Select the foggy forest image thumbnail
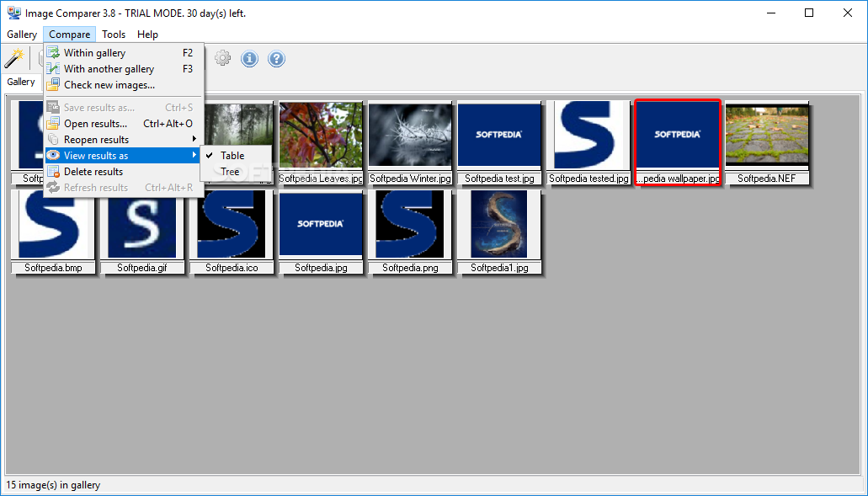The height and width of the screenshot is (496, 868). click(239, 135)
